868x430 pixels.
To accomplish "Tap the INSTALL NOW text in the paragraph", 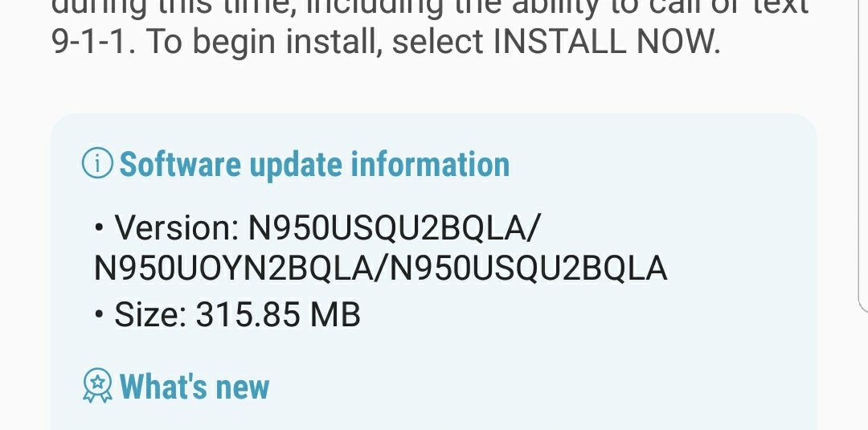I will click(x=606, y=41).
